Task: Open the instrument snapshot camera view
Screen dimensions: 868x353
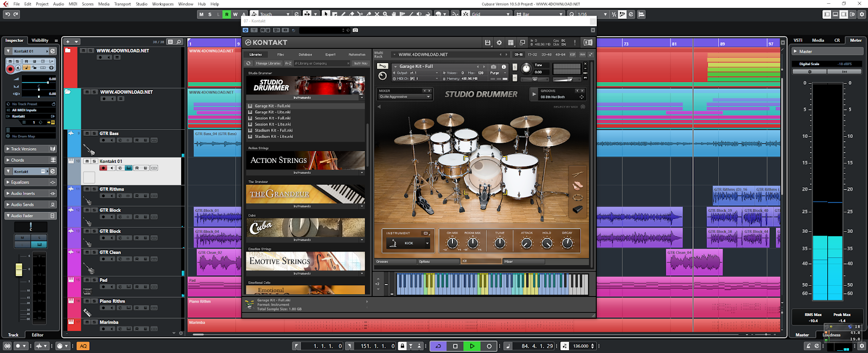Action: point(493,66)
